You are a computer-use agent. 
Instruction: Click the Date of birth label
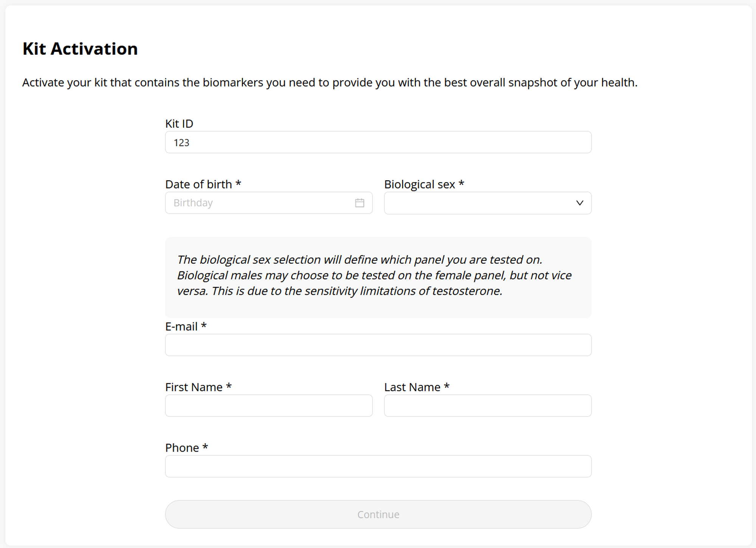coord(203,184)
